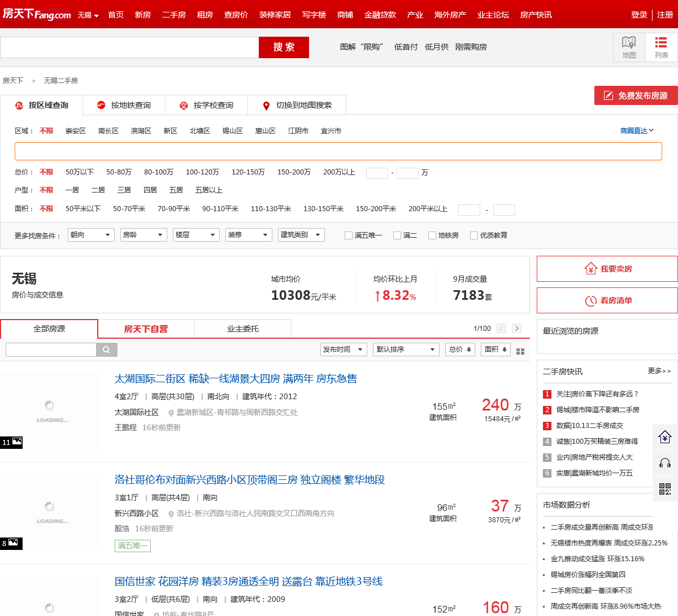Filter region by 滨湖区
This screenshot has width=678, height=616.
click(141, 131)
